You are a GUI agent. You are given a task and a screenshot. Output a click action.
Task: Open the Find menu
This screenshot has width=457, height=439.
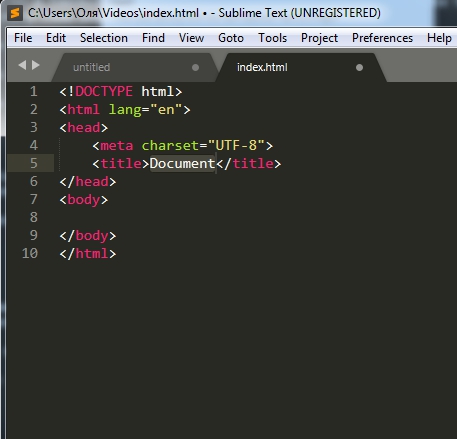click(x=153, y=38)
